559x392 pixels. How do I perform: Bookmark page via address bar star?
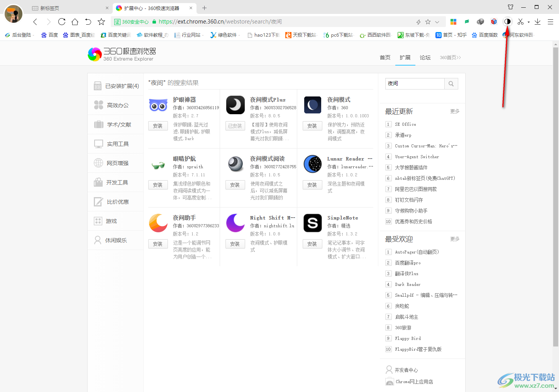(x=428, y=22)
